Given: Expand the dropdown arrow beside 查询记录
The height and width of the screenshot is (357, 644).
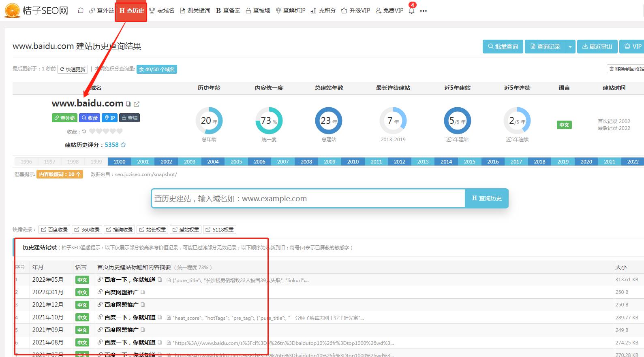Looking at the screenshot, I should tap(570, 47).
